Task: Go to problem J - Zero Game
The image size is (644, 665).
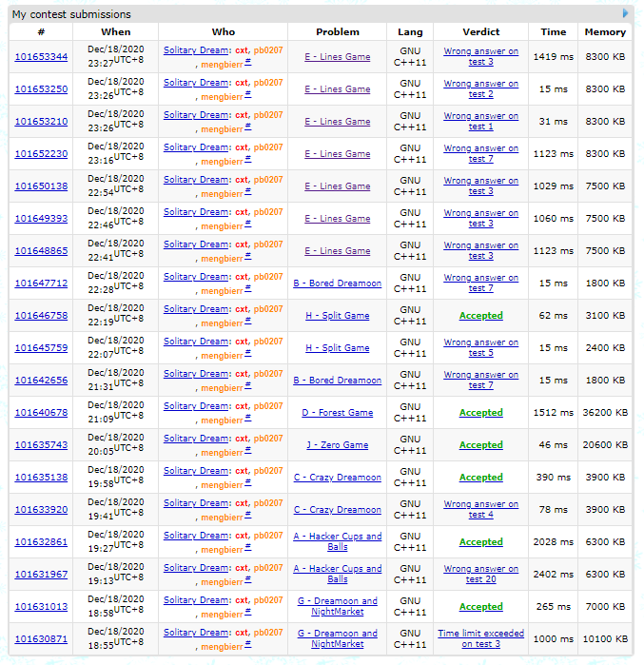Action: pyautogui.click(x=337, y=445)
